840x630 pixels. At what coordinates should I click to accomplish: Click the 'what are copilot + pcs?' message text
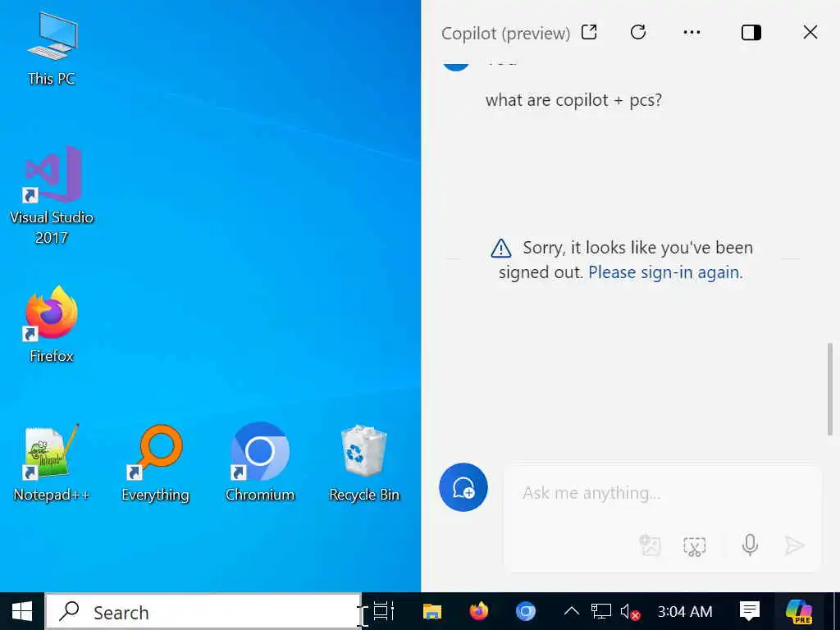[x=573, y=100]
